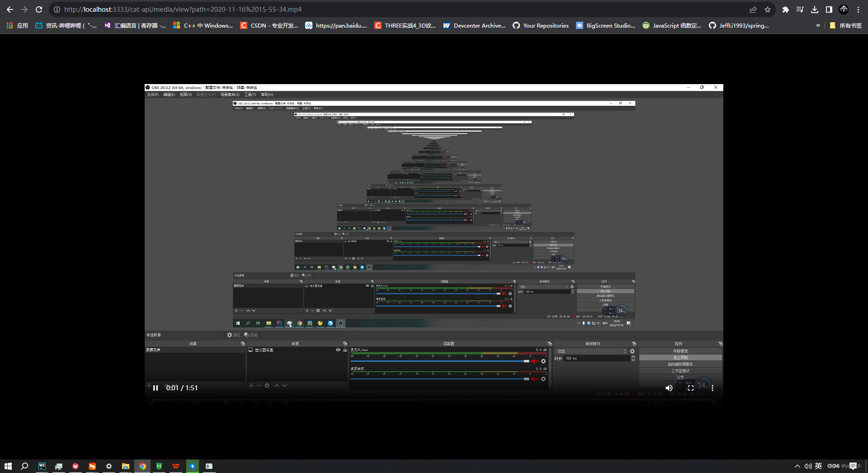This screenshot has width=868, height=473.
Task: Mute the video with the volume icon
Action: coord(669,388)
